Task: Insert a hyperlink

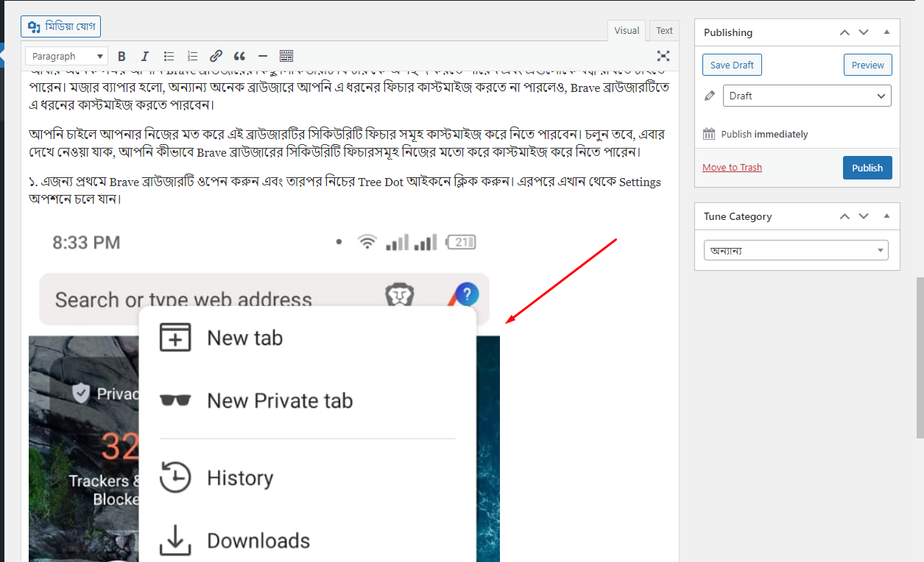Action: (216, 55)
